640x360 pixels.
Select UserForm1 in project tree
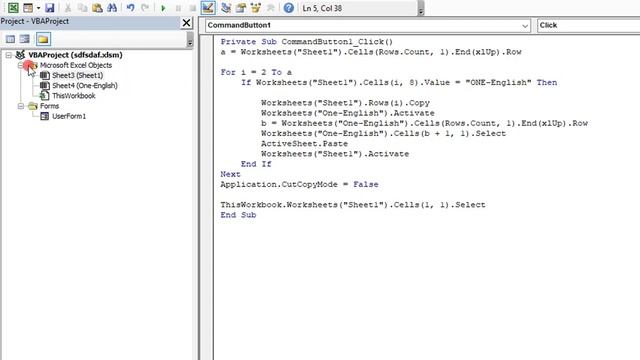point(69,116)
